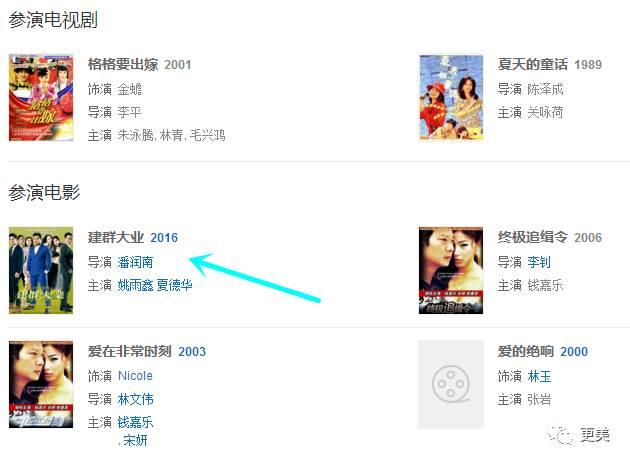630x463 pixels.
Task: Click the 爱的绝响 title link
Action: coord(526,351)
